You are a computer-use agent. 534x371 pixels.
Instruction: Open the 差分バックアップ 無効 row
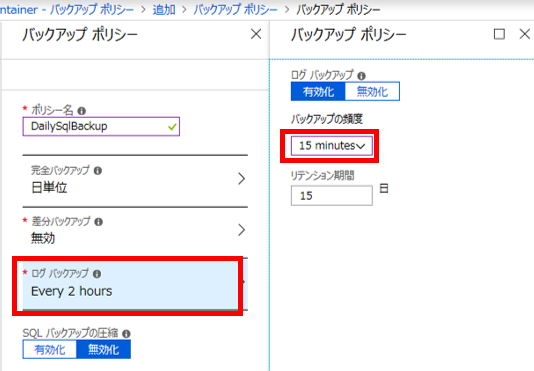[x=135, y=232]
